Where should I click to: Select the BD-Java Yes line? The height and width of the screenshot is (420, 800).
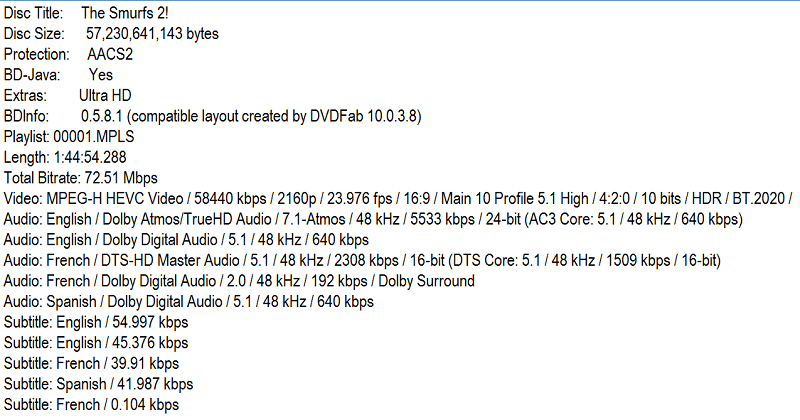tap(58, 75)
